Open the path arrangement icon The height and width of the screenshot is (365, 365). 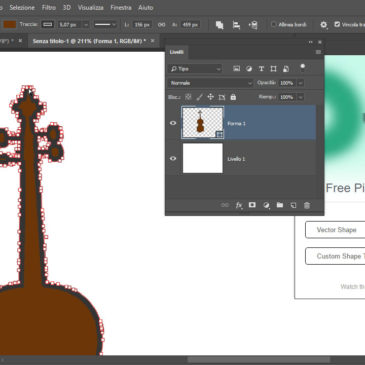[x=253, y=25]
